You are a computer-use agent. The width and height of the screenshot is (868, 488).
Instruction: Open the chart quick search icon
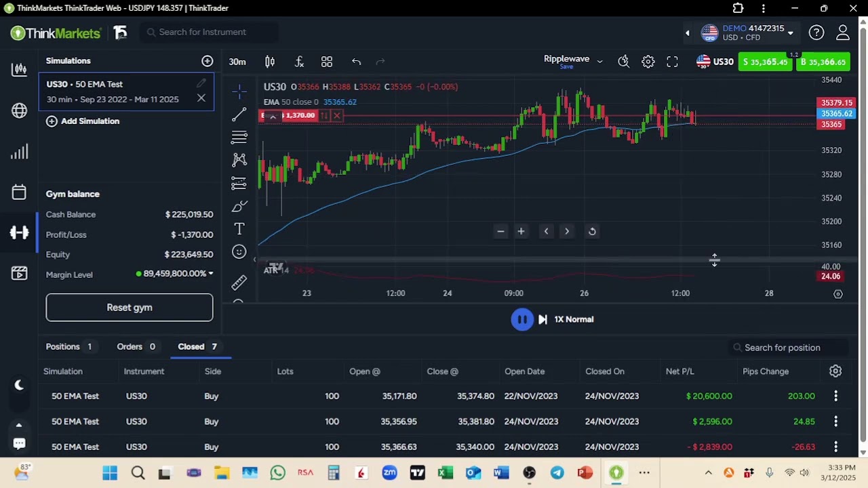click(x=624, y=62)
